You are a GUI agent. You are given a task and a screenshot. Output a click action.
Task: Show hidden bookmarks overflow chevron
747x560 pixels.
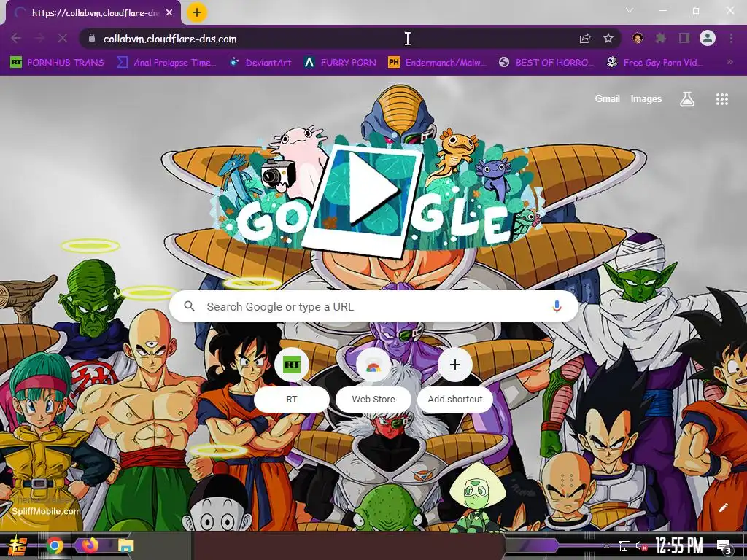pyautogui.click(x=729, y=62)
